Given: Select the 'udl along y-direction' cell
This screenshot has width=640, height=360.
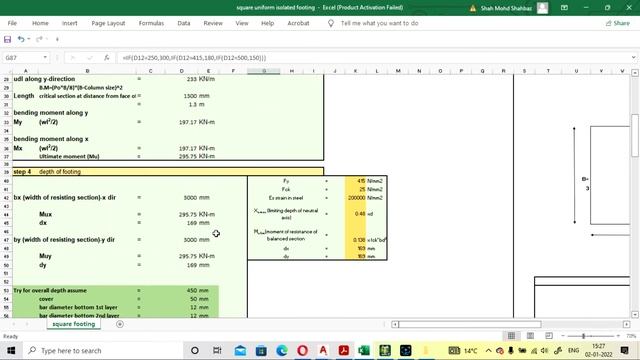Looking at the screenshot, I should [44, 79].
